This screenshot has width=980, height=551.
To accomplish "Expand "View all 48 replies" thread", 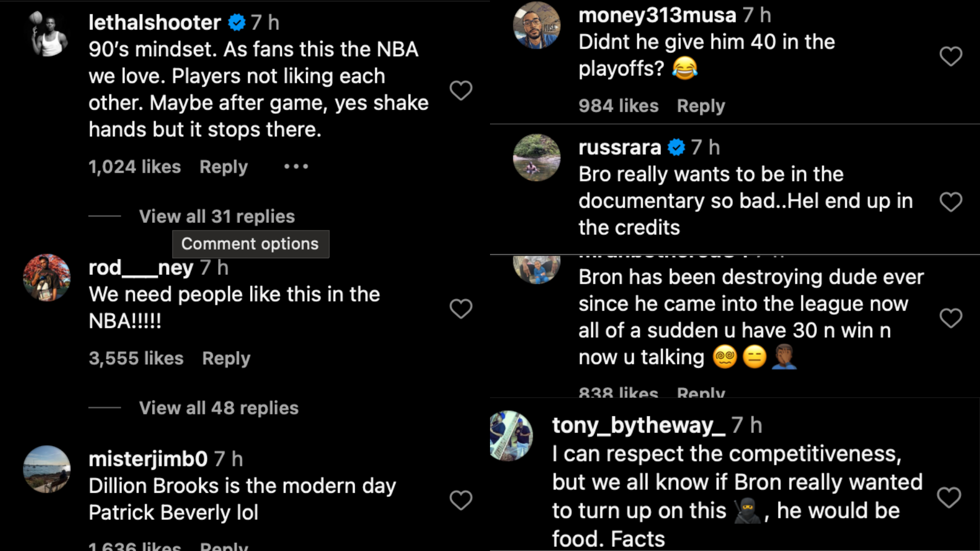I will click(218, 408).
